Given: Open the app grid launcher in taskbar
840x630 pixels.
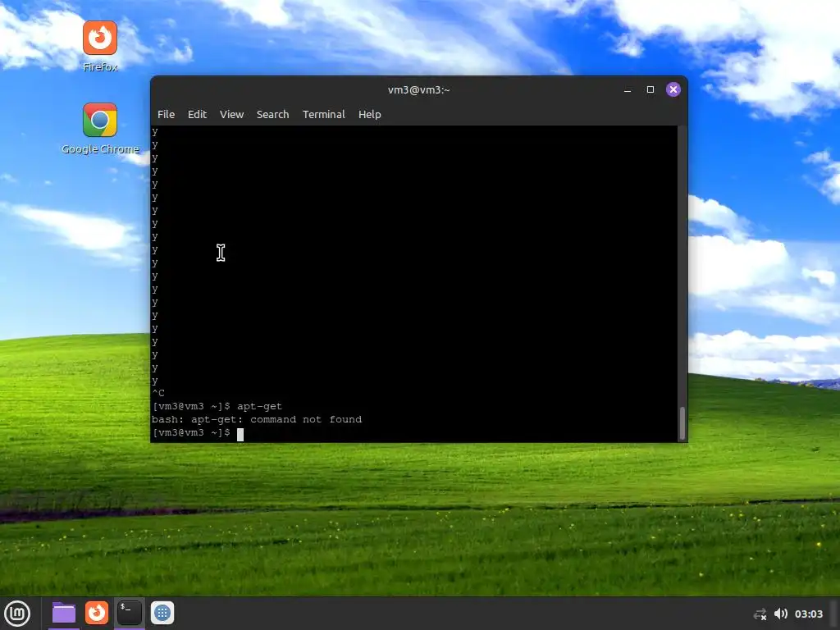Looking at the screenshot, I should tap(162, 613).
